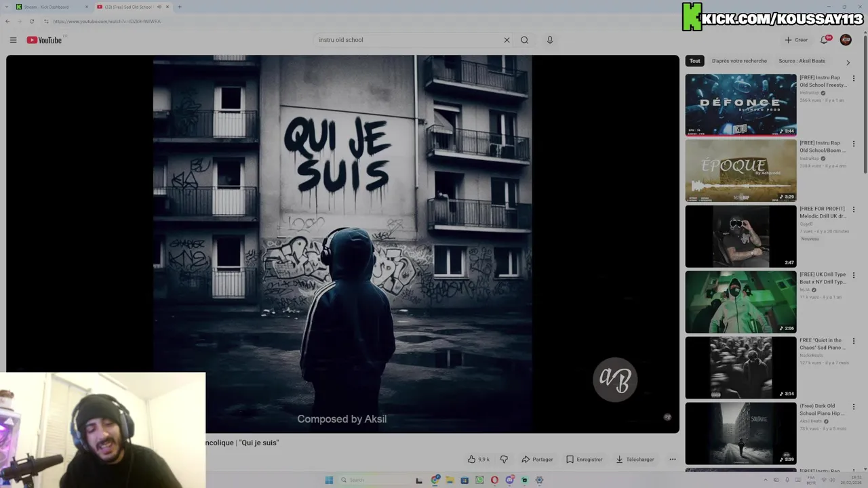Open the Windows Start button

pyautogui.click(x=329, y=480)
